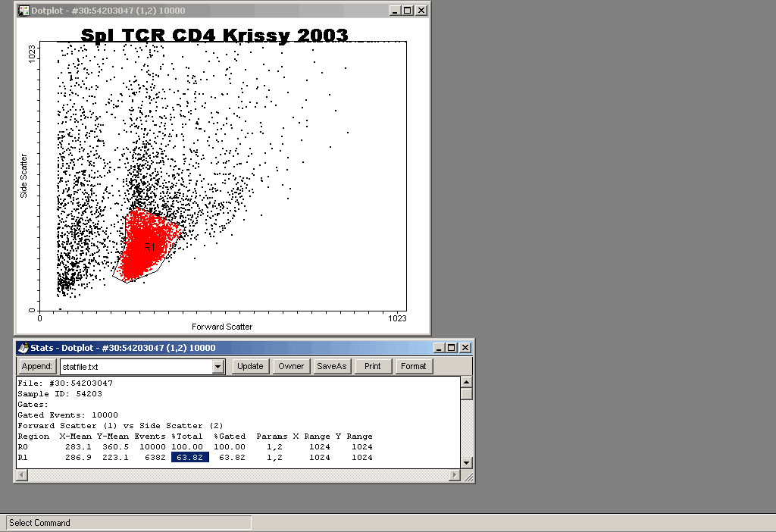Viewport: 776px width, 532px height.
Task: Close the Stats window
Action: coord(465,348)
